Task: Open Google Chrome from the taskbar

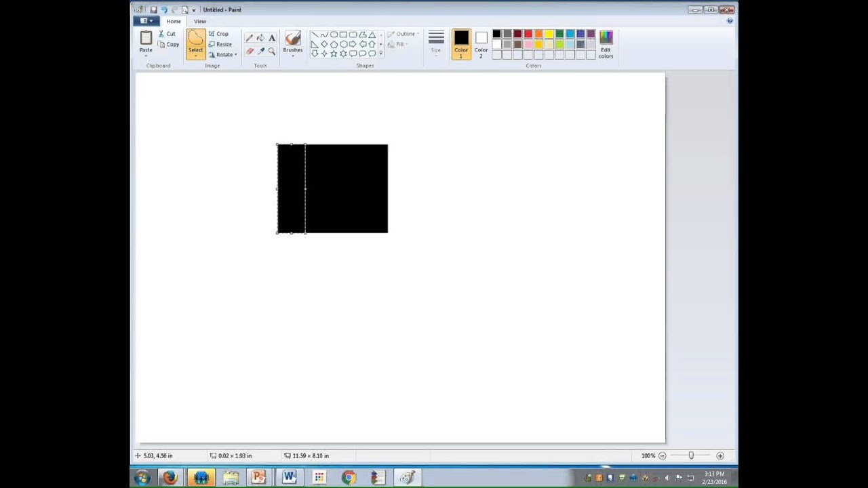Action: [x=348, y=478]
